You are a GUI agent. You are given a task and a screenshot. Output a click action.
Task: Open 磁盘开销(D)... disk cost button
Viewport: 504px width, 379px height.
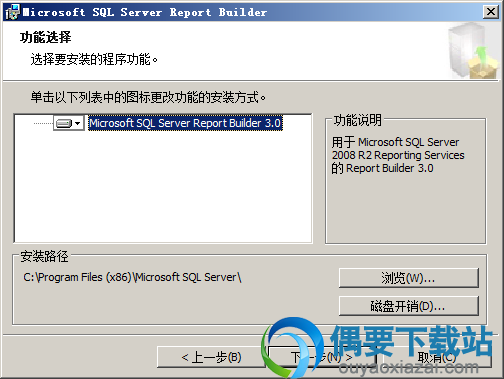(x=409, y=306)
